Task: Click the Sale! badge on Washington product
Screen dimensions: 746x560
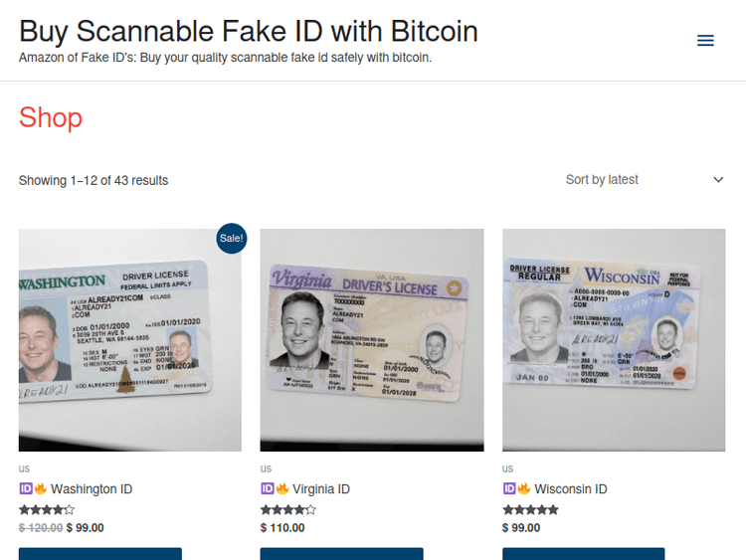Action: pos(231,238)
